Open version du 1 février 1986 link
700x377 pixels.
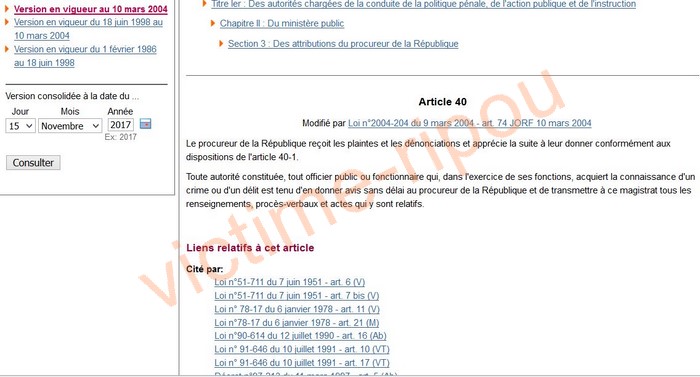tap(85, 56)
